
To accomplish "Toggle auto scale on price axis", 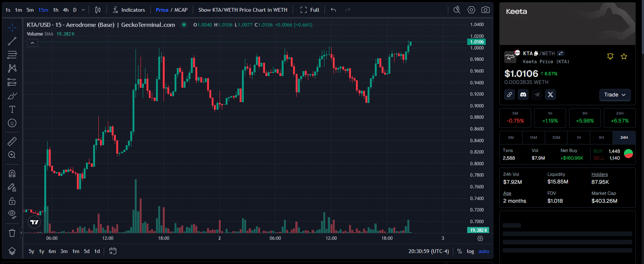I will pyautogui.click(x=483, y=251).
